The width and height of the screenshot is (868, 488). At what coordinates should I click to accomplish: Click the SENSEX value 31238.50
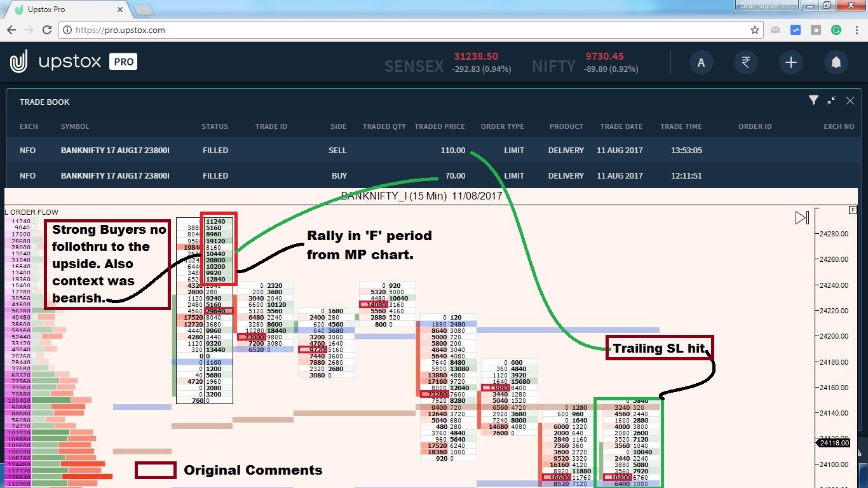pos(476,57)
